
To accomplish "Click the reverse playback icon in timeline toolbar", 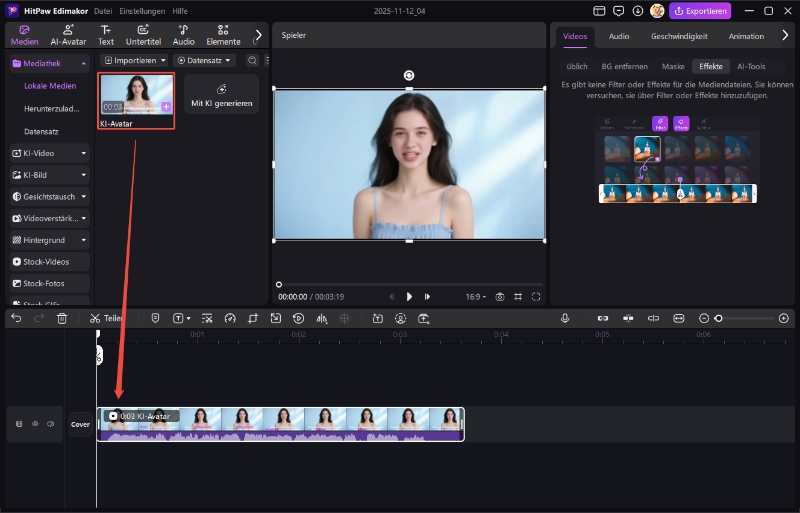I will pos(298,319).
